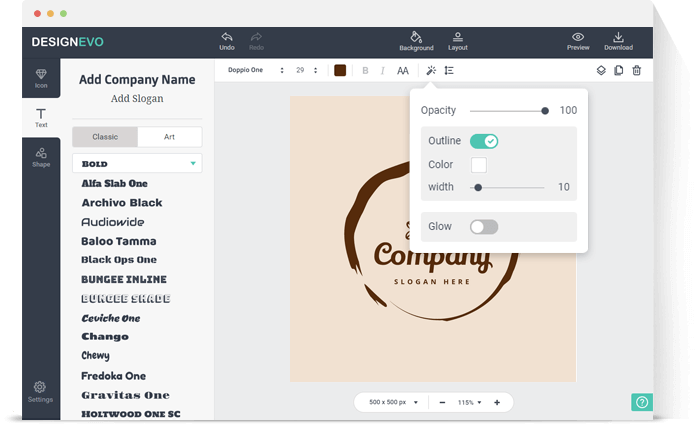The image size is (697, 425).
Task: Choose the Ceviche One font
Action: [111, 318]
